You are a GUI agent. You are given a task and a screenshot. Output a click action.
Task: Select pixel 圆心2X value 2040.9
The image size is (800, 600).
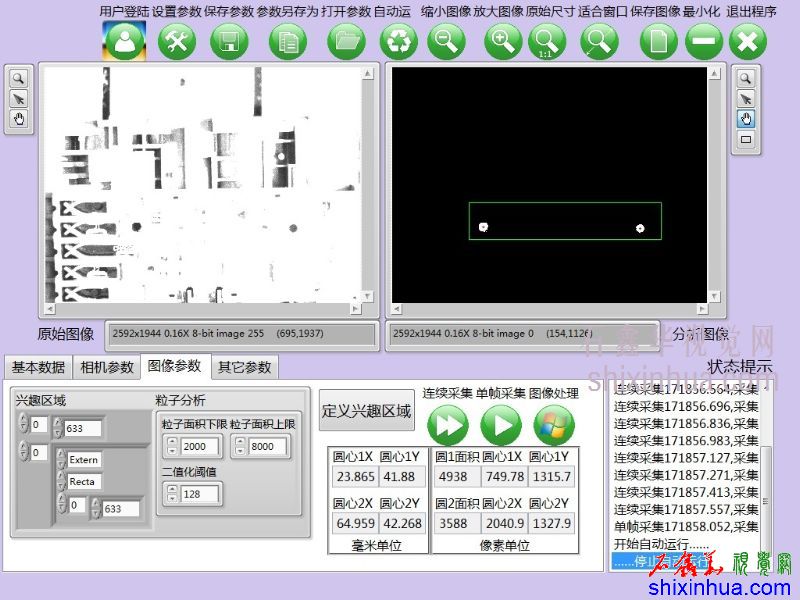click(505, 523)
